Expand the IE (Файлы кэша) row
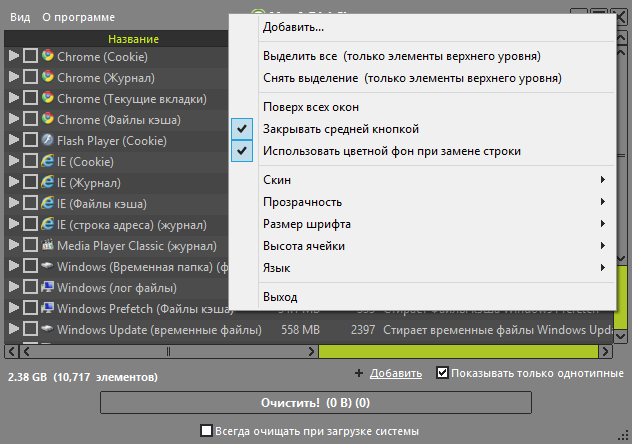This screenshot has width=633, height=445. point(14,203)
